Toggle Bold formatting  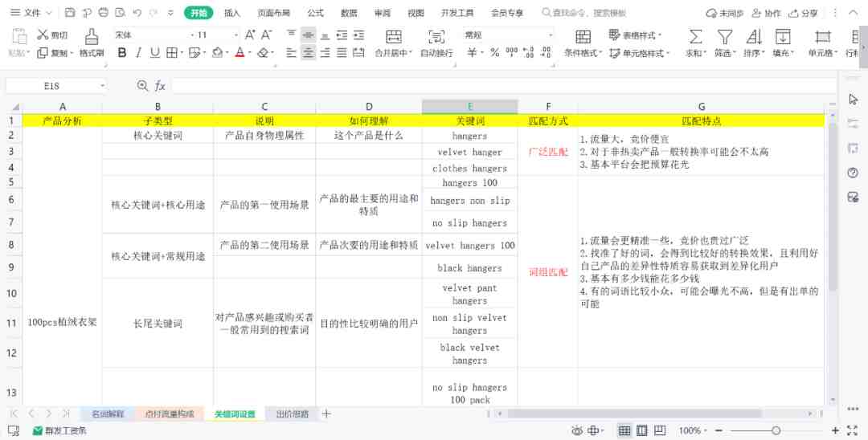122,52
